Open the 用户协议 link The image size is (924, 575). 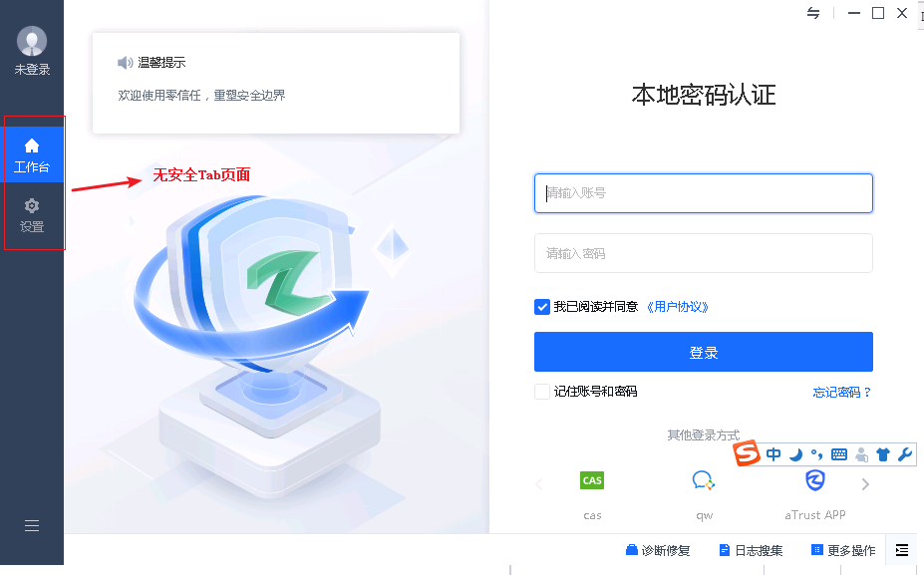click(x=677, y=307)
